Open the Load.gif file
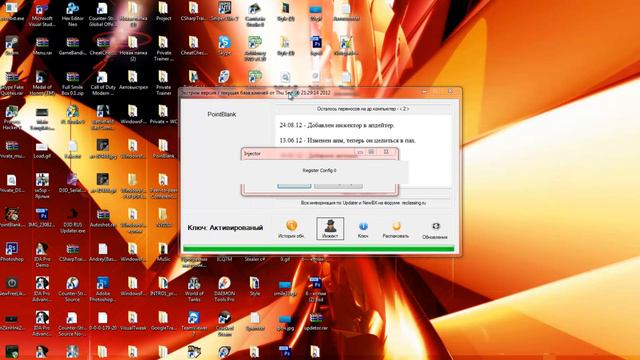Viewport: 640px width, 360px height. [x=42, y=150]
